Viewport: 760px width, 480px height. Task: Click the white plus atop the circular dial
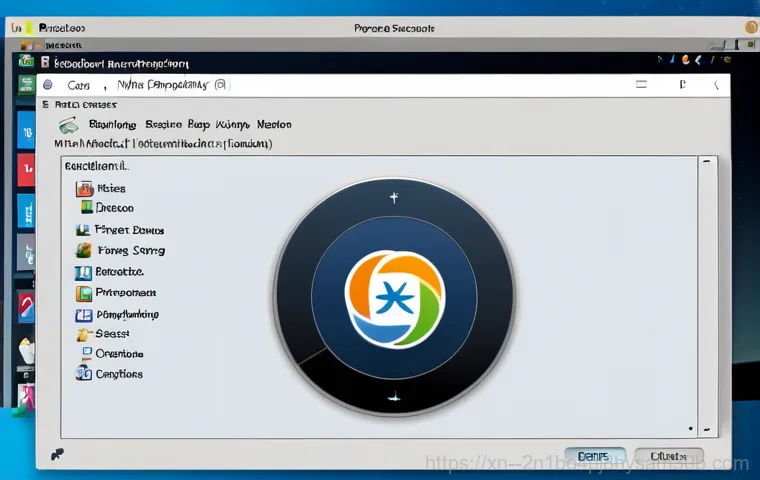click(394, 197)
